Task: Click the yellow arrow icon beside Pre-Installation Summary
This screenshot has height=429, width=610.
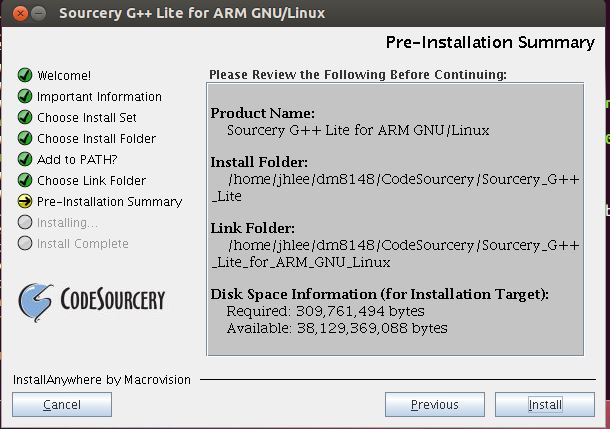Action: [x=24, y=202]
